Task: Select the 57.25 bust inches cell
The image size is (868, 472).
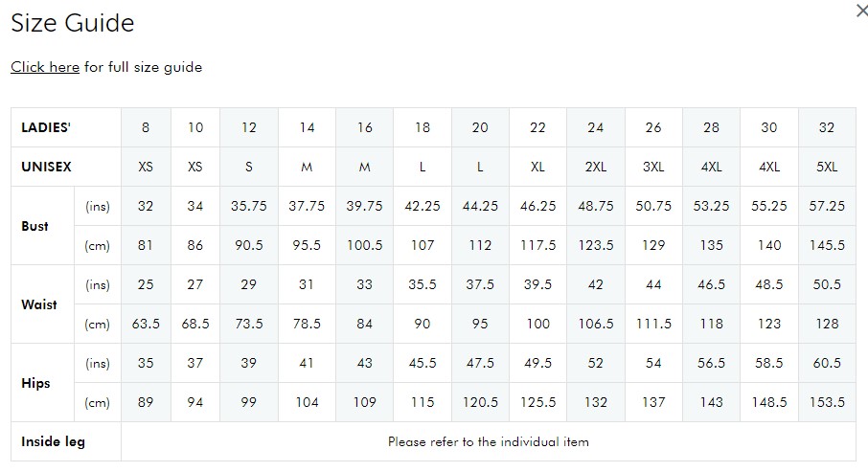Action: coord(827,206)
